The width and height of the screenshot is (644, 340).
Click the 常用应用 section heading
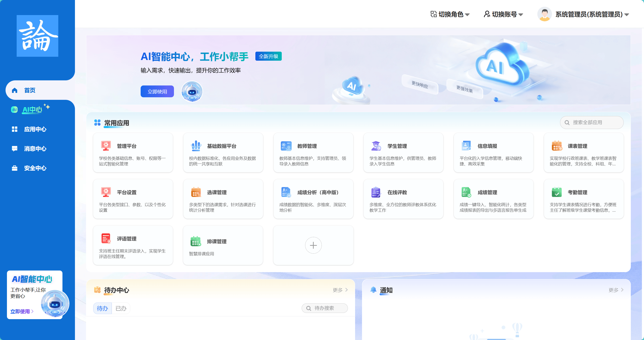click(117, 123)
